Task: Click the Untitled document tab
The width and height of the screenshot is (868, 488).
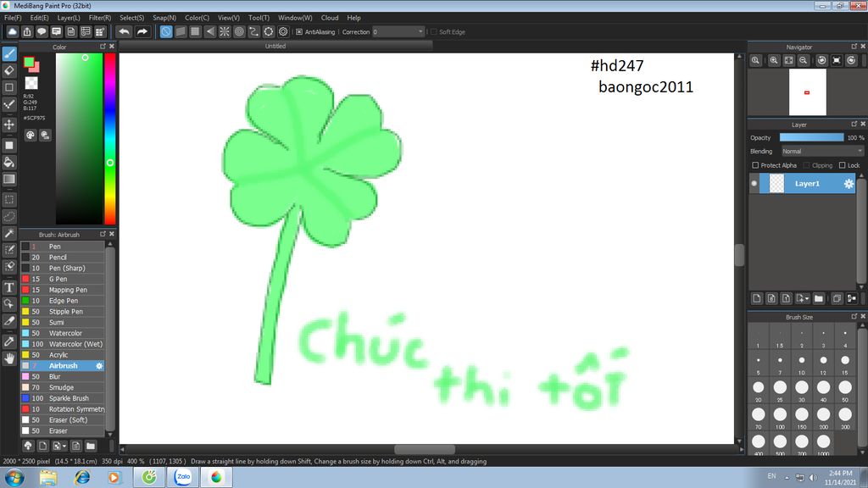Action: click(x=275, y=46)
